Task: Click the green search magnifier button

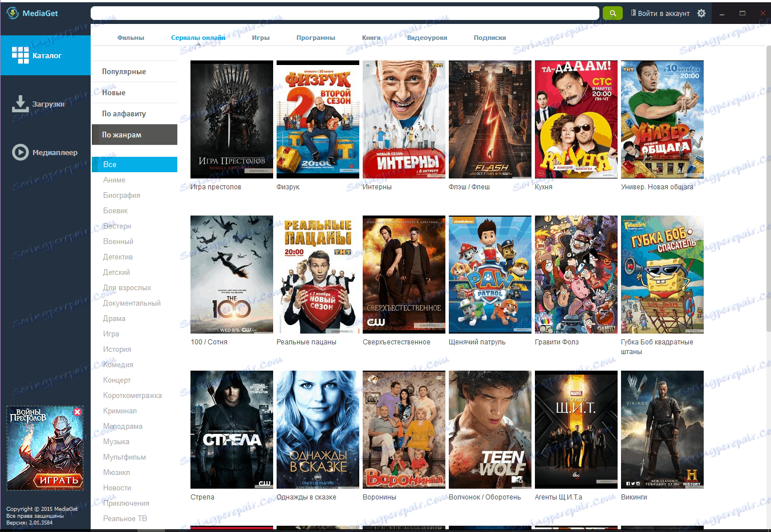Action: pos(612,13)
